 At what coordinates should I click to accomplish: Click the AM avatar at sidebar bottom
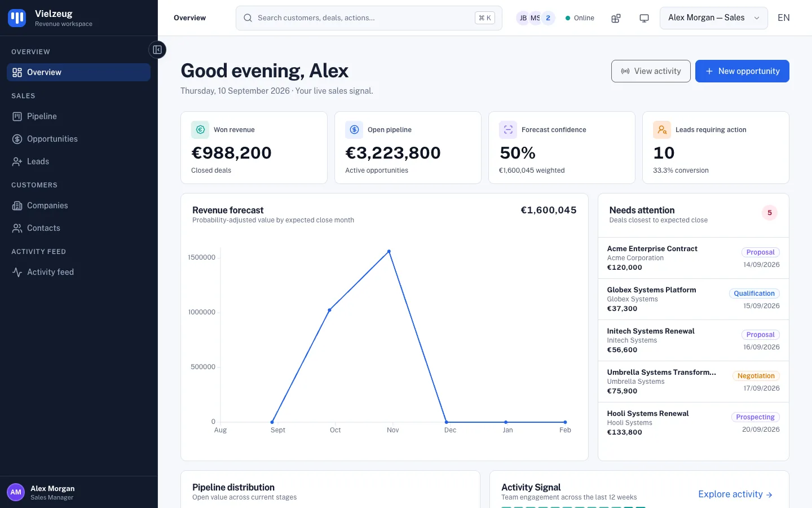pos(16,492)
